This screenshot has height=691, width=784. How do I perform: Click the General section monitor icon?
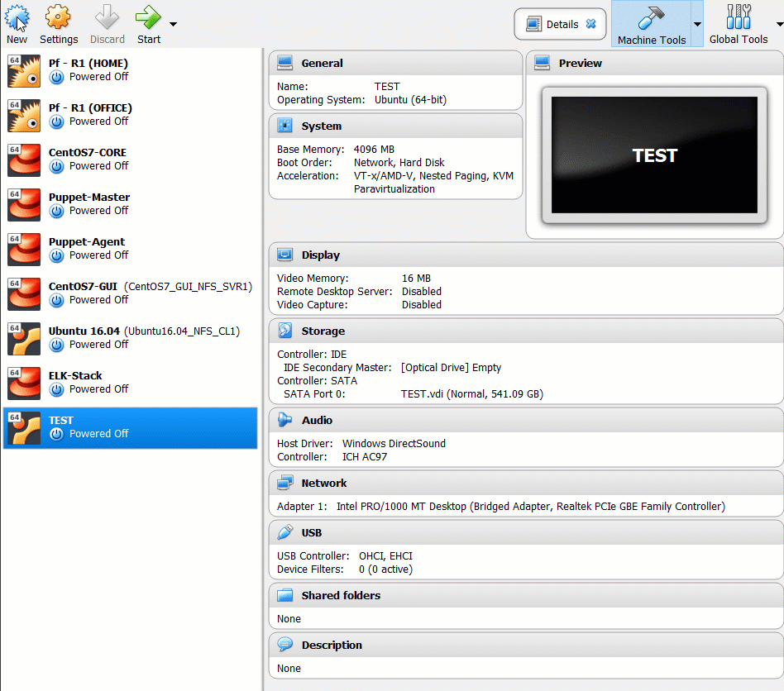coord(284,63)
